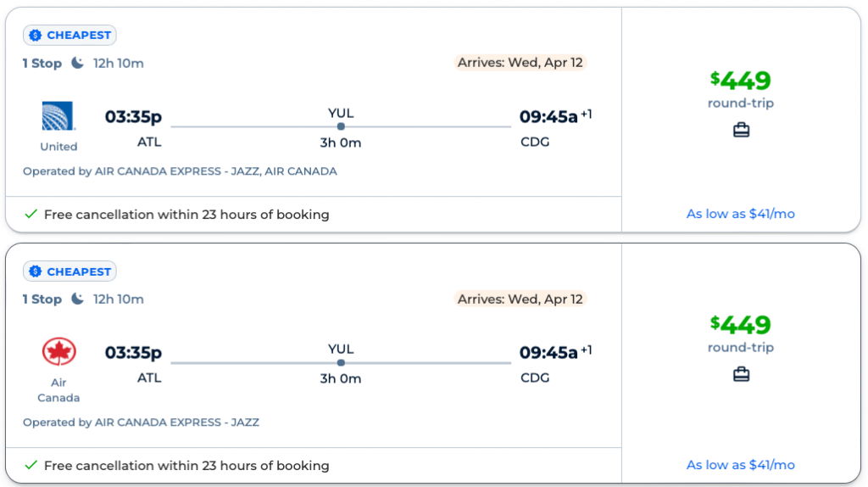This screenshot has width=868, height=487.
Task: Open the 'As low as $41/mo' link for Air Canada
Action: pyautogui.click(x=740, y=465)
